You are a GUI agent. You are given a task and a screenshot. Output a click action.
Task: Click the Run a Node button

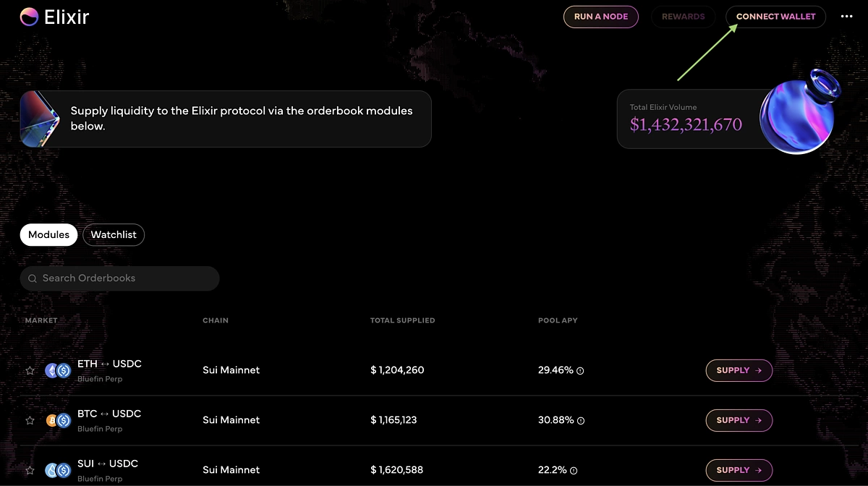point(601,17)
